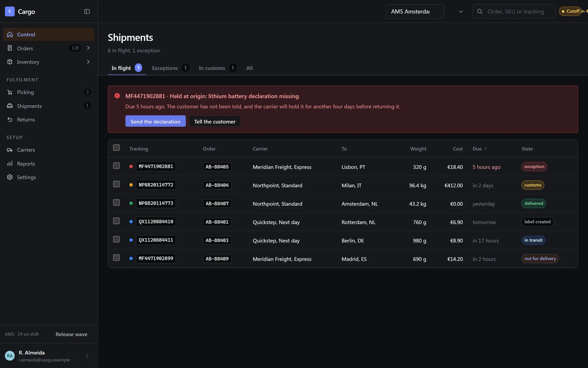
Task: Collapse the sidebar panel toggle icon
Action: coord(87,11)
